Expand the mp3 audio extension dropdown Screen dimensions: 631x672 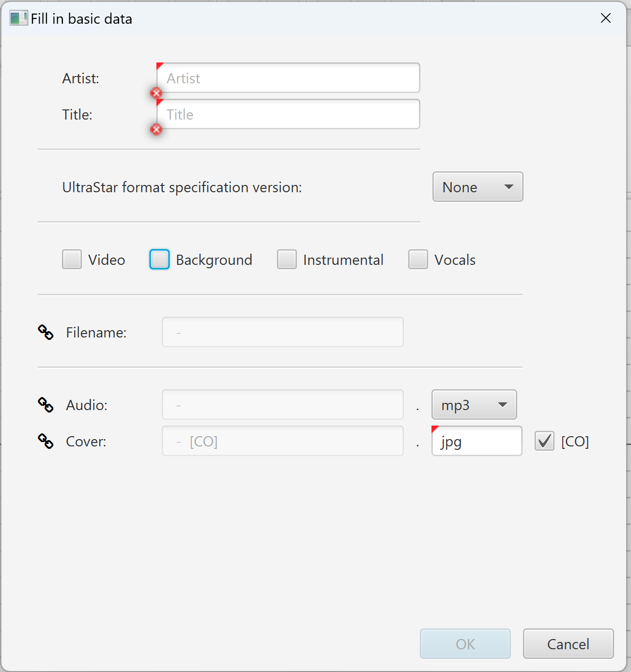coord(474,405)
